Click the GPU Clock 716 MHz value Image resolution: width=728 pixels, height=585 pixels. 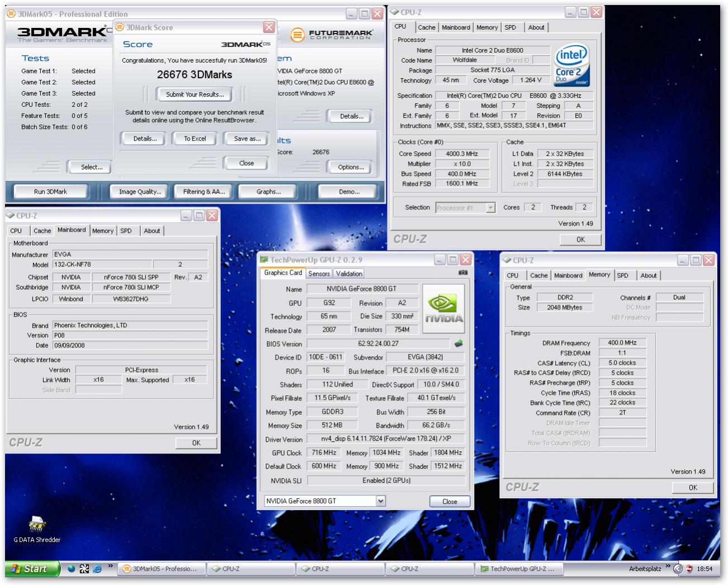[x=324, y=452]
